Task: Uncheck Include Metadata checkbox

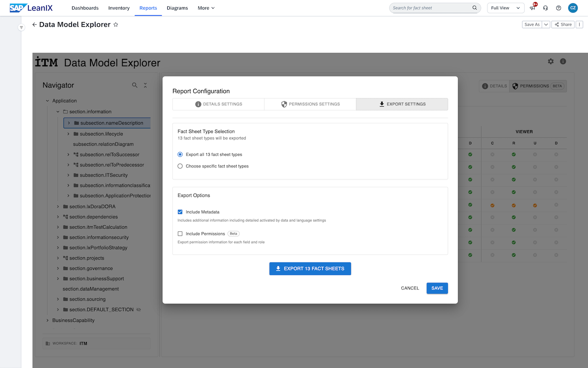Action: [x=180, y=212]
